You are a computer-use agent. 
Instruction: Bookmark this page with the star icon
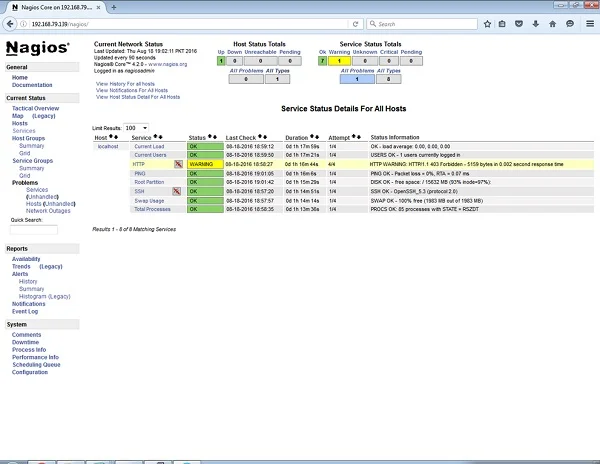pyautogui.click(x=487, y=24)
